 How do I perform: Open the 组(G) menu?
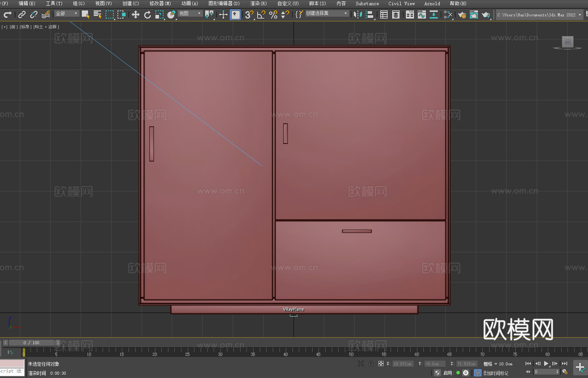tap(79, 3)
